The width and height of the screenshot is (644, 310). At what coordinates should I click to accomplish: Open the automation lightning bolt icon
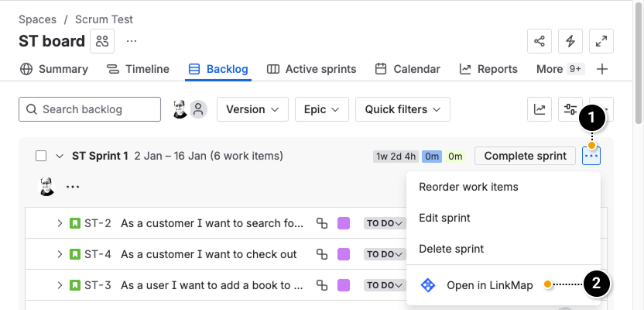(x=570, y=41)
